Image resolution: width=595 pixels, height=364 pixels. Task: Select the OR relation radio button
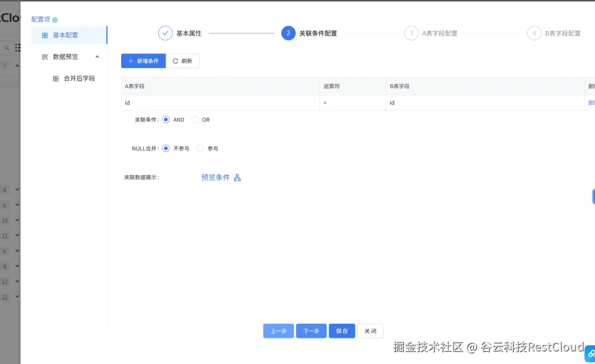pos(194,120)
